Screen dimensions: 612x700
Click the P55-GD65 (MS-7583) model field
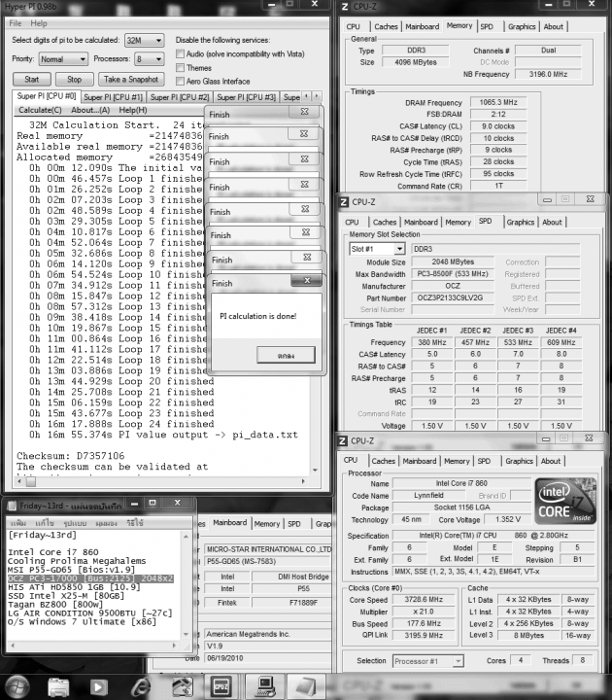268,562
